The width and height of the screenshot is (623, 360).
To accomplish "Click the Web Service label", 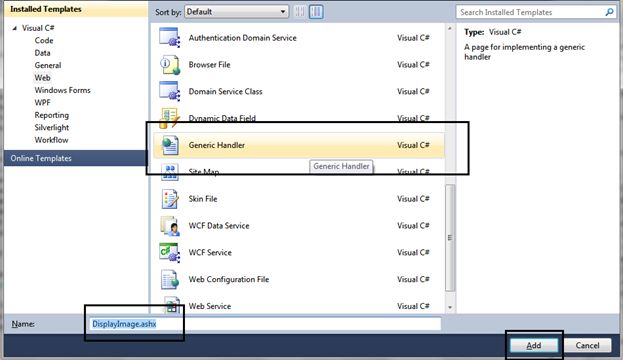I will (210, 306).
